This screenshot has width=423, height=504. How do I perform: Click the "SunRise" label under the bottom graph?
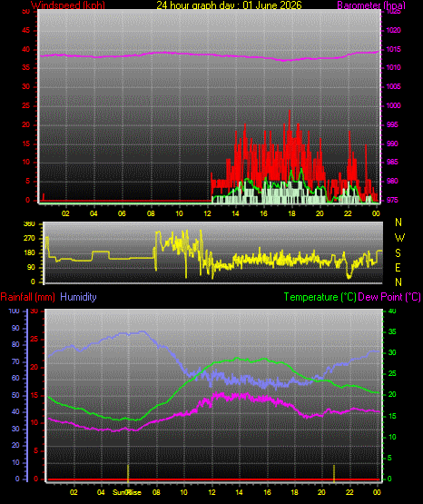[126, 492]
